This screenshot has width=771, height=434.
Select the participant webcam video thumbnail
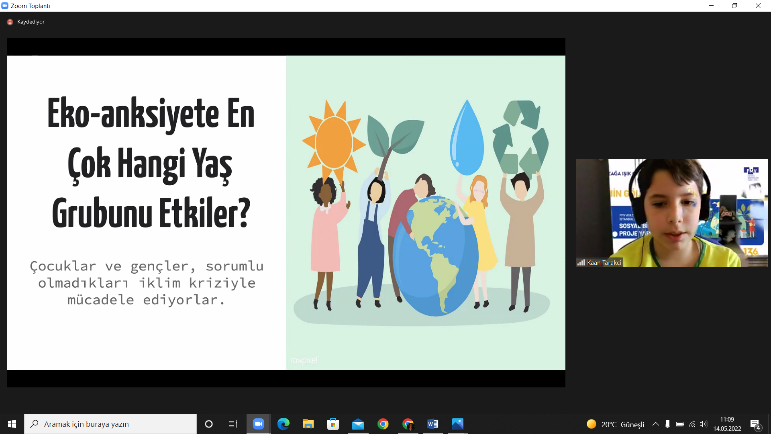click(x=671, y=213)
